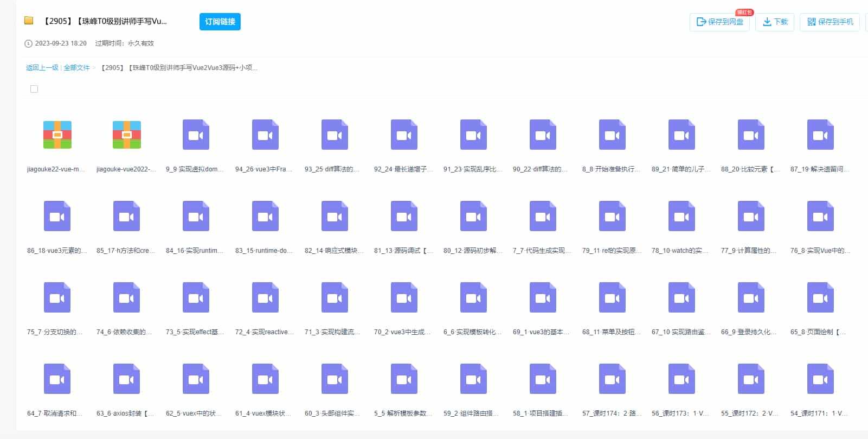The width and height of the screenshot is (868, 439).
Task: Open video file 80_12 源码初步解
Action: click(474, 216)
